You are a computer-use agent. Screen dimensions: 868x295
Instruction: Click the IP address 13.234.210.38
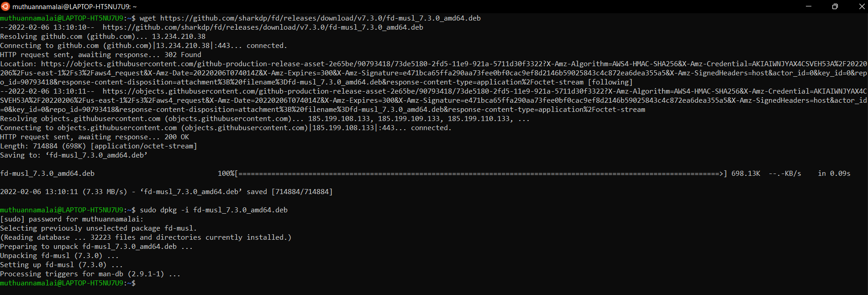pyautogui.click(x=177, y=36)
